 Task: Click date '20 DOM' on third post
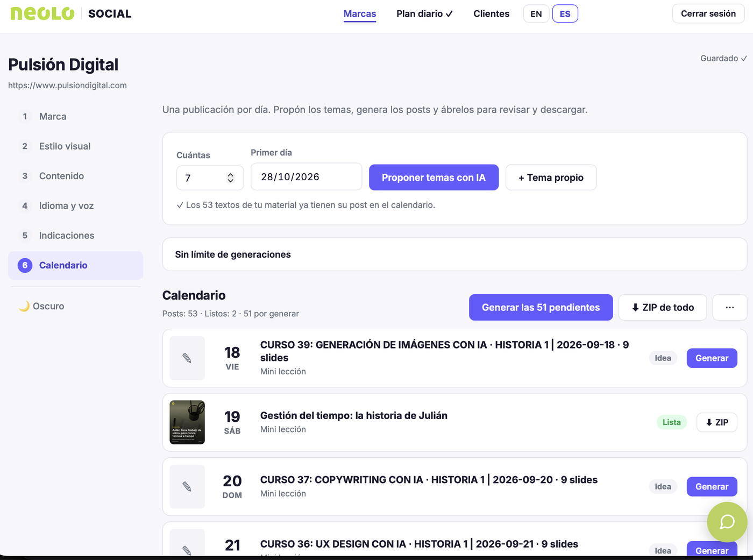(232, 487)
